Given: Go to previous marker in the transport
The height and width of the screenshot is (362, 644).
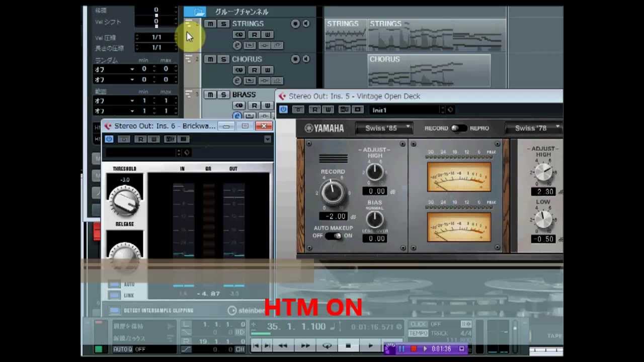Looking at the screenshot, I should coord(256,346).
